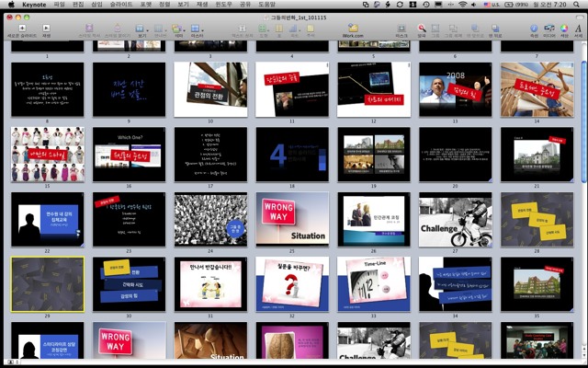Click the Mask toolbar icon
588x368 pixels.
401,29
